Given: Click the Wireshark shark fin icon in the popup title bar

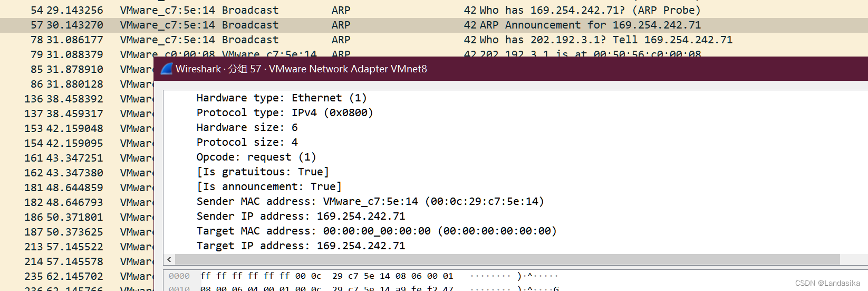Looking at the screenshot, I should (167, 69).
